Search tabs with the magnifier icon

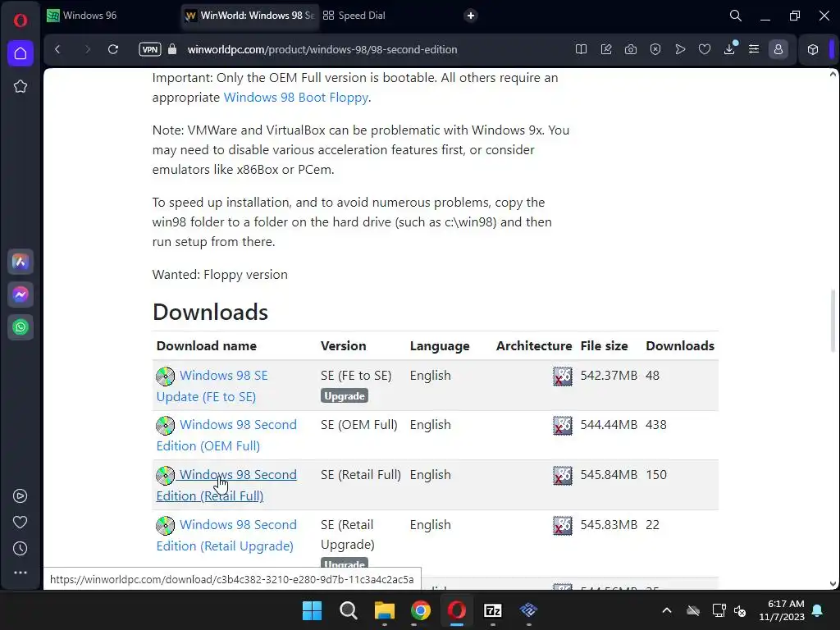pos(736,16)
